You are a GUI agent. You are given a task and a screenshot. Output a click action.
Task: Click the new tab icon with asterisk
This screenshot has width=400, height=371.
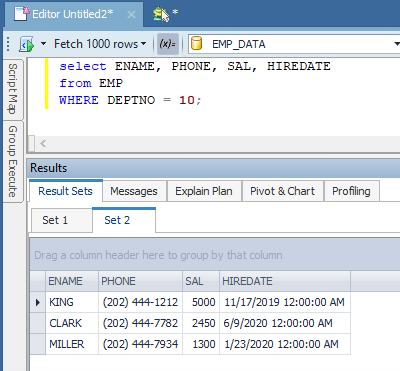click(x=165, y=14)
